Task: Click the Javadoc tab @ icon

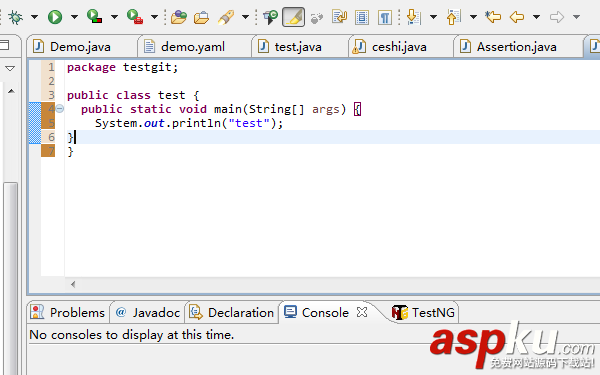Action: click(121, 312)
